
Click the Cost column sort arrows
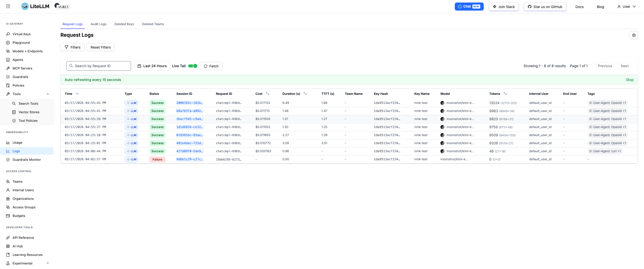(x=268, y=94)
